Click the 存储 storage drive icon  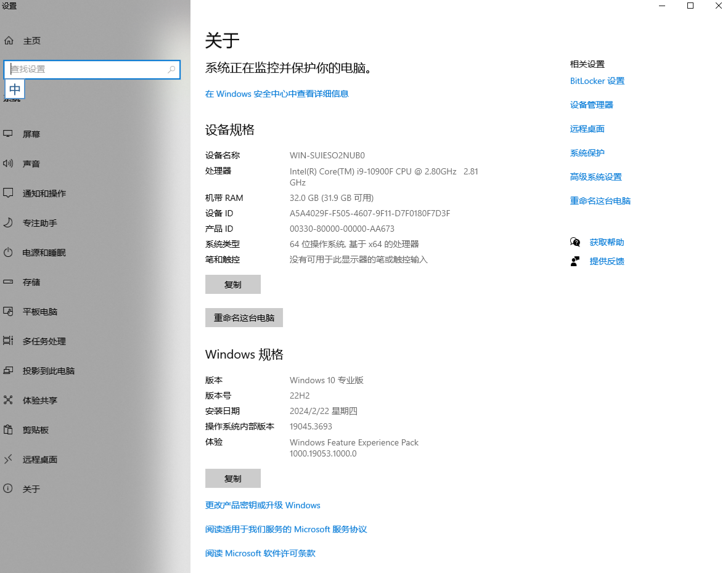point(8,282)
